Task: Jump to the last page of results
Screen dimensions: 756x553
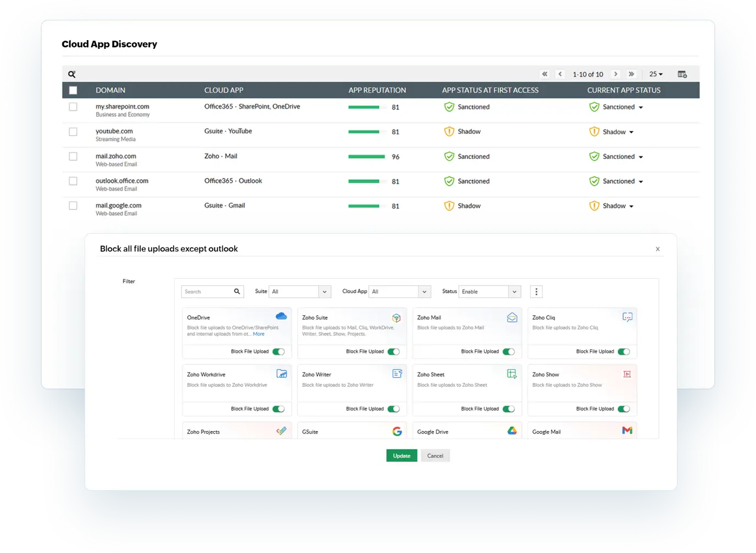Action: click(x=631, y=74)
